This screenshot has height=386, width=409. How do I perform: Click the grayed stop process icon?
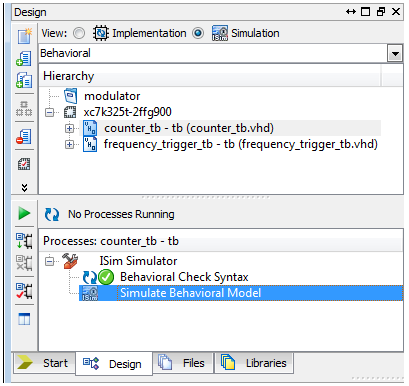24,263
